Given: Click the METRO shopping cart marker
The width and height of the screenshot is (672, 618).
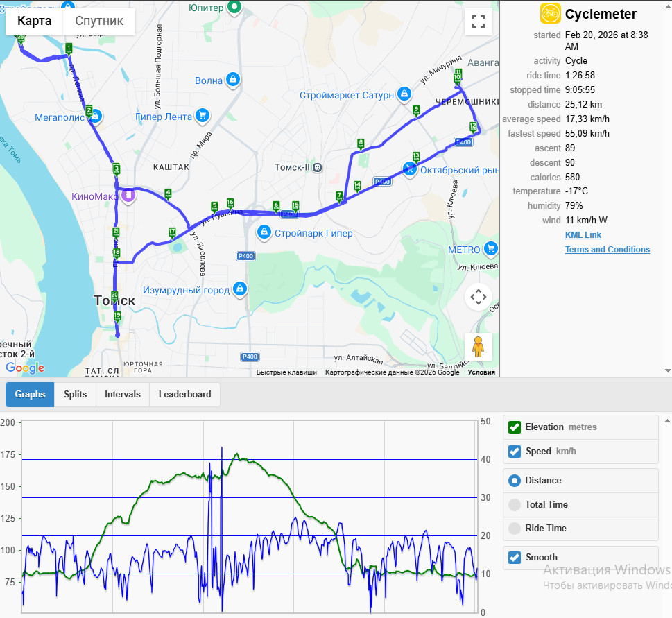Looking at the screenshot, I should [491, 248].
